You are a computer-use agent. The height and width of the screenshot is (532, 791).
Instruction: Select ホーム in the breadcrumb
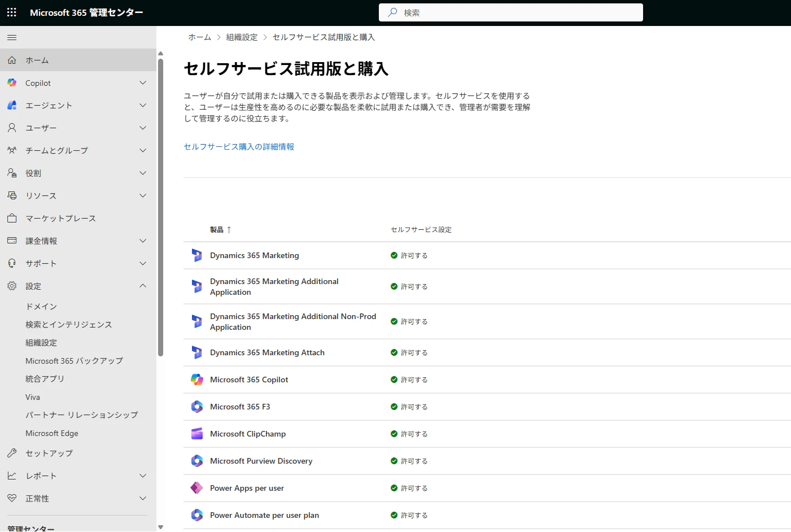[199, 37]
